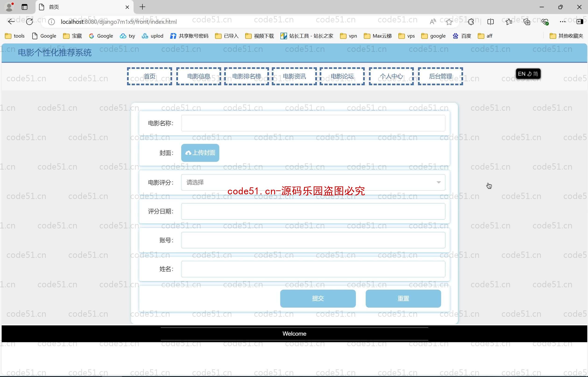588x377 pixels.
Task: Open browser essentials heart icon
Action: point(545,22)
